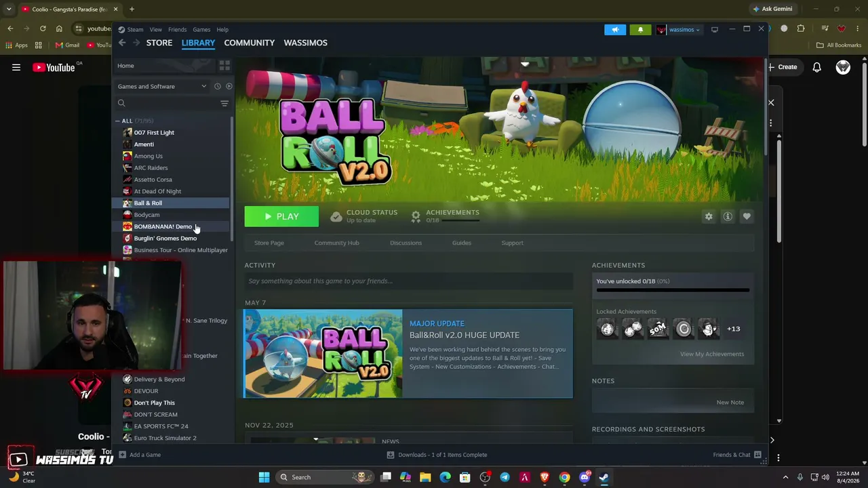Open Steam announcements megaphone button

(x=615, y=30)
